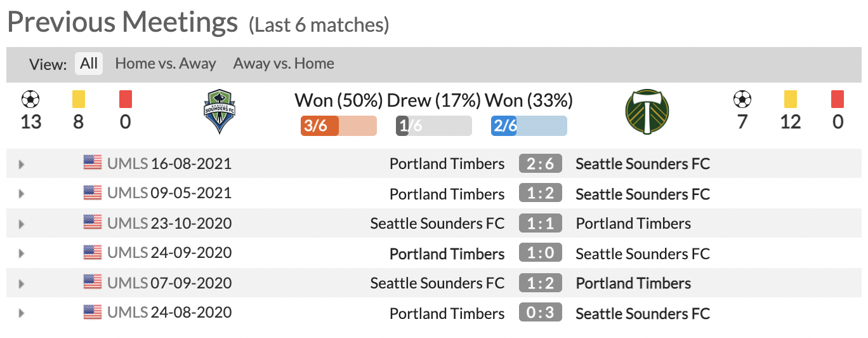868x338 pixels.
Task: Click the left soccer ball goals icon
Action: point(30,99)
